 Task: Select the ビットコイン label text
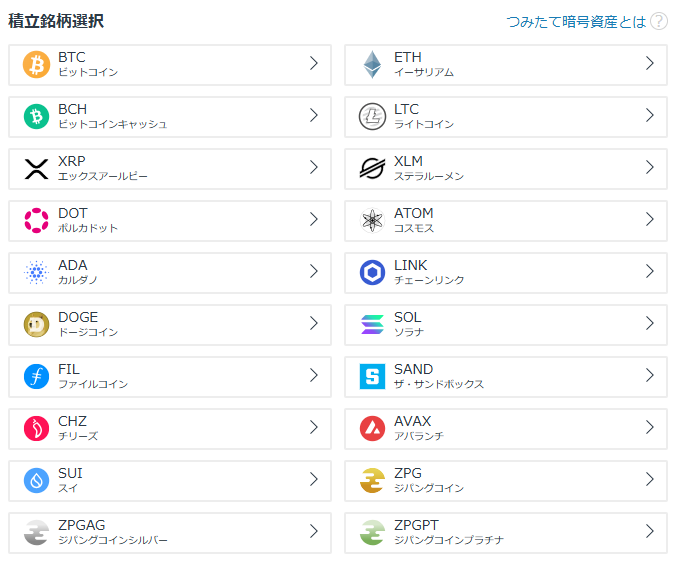(x=88, y=72)
